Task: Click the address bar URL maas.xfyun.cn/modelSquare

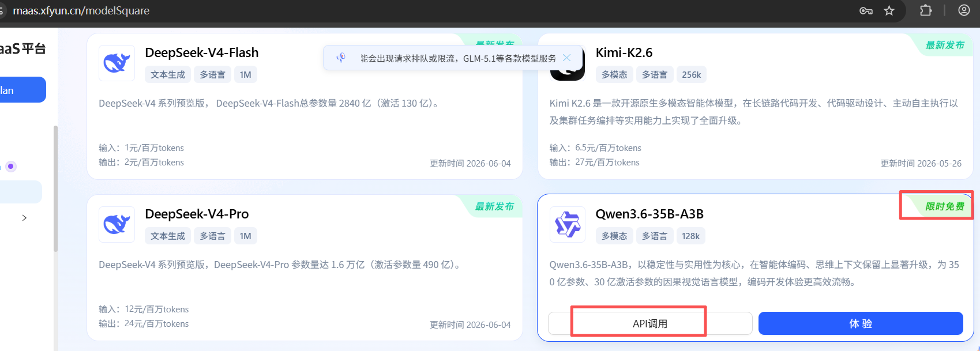Action: 81,10
